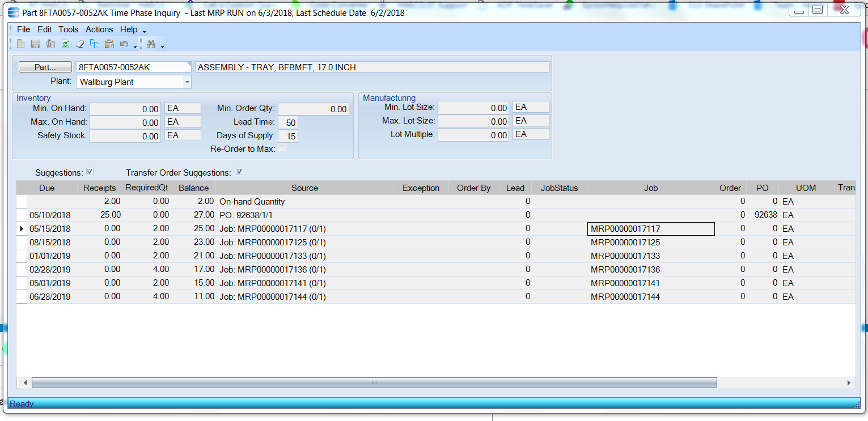Click the Undo arrow icon
The height and width of the screenshot is (421, 868).
(124, 44)
